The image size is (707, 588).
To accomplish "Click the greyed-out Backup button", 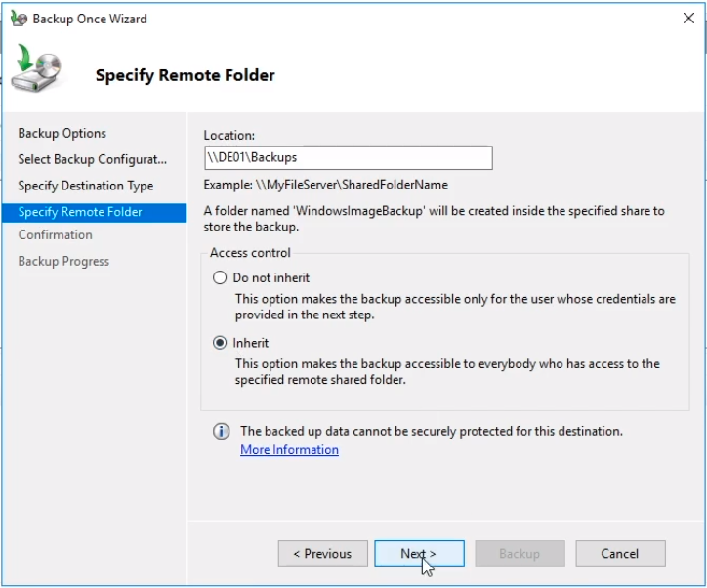I will click(520, 553).
